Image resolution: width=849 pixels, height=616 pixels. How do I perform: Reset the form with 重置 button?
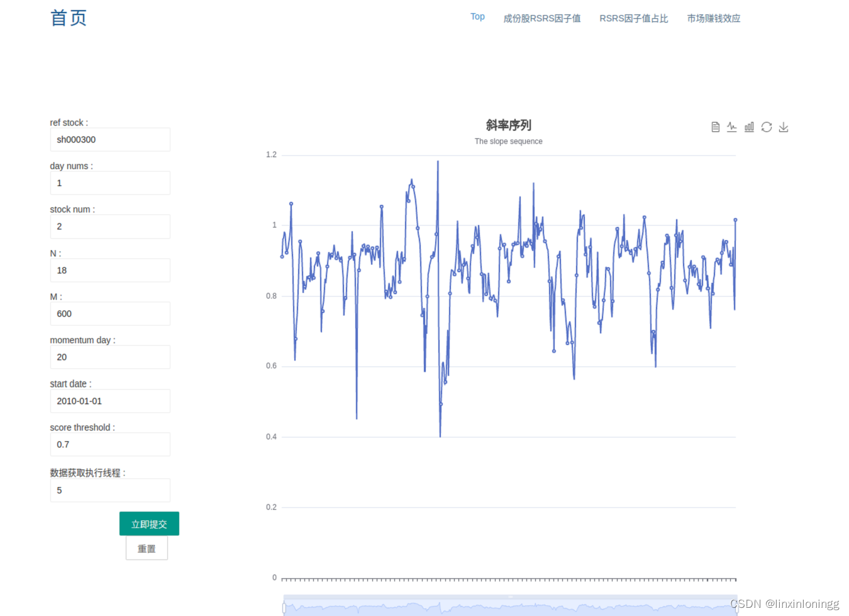(x=147, y=548)
